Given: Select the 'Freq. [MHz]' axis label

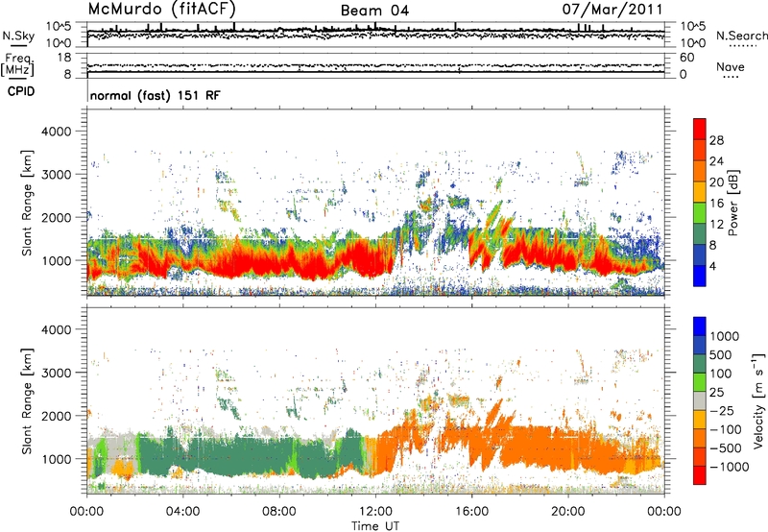Looking at the screenshot, I should (x=17, y=64).
